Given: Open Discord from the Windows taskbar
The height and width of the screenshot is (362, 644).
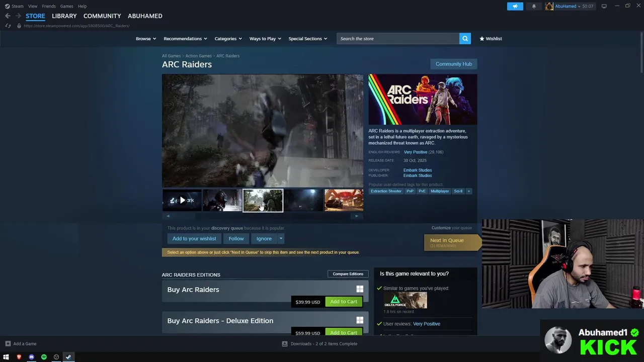Looking at the screenshot, I should click(x=31, y=357).
